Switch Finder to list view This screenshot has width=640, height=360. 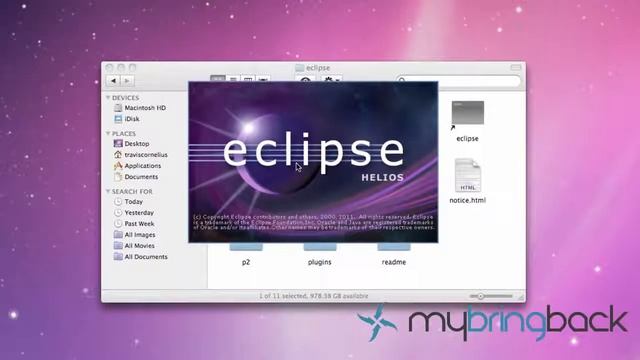(x=233, y=78)
